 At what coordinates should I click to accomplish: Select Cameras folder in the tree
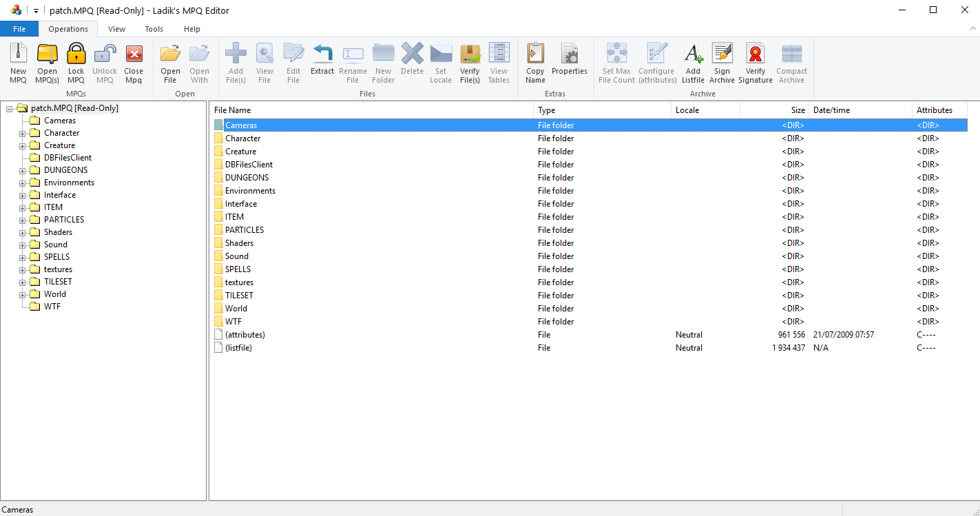[60, 121]
